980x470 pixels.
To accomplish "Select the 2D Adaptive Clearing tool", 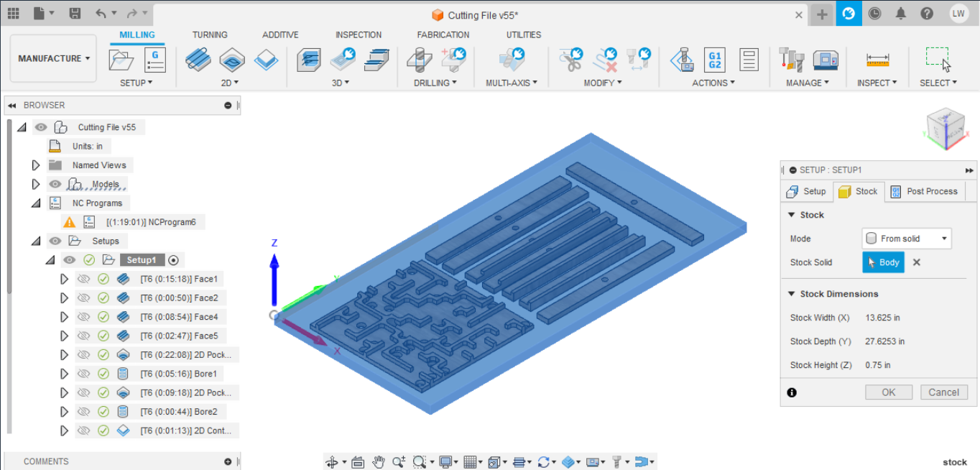I will click(198, 60).
